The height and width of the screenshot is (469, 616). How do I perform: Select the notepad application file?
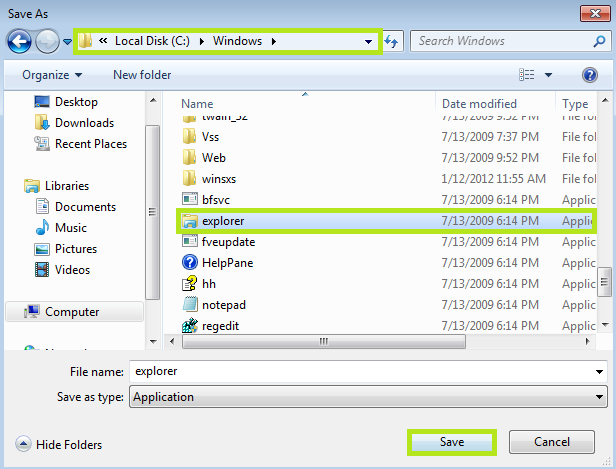(223, 304)
